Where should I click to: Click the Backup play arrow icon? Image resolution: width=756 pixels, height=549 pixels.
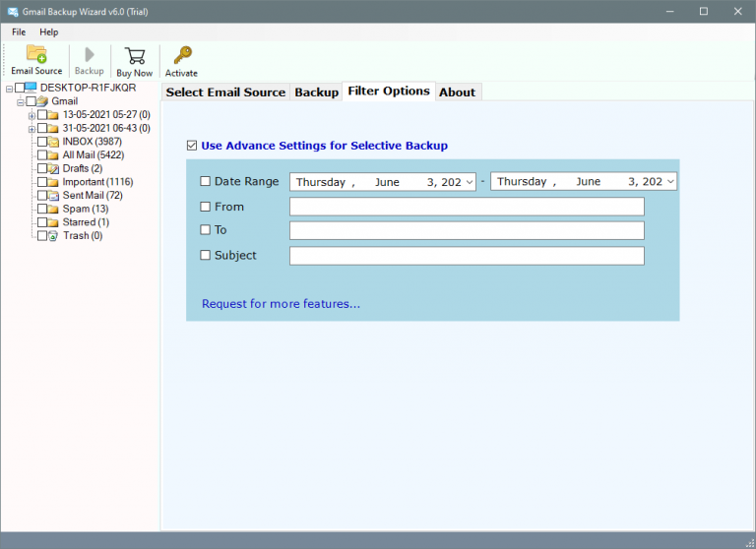coord(90,54)
